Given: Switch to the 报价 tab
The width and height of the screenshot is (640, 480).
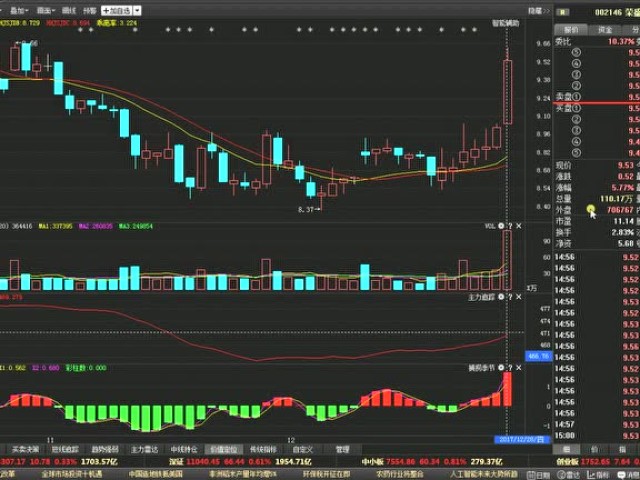Looking at the screenshot, I should click(x=571, y=29).
